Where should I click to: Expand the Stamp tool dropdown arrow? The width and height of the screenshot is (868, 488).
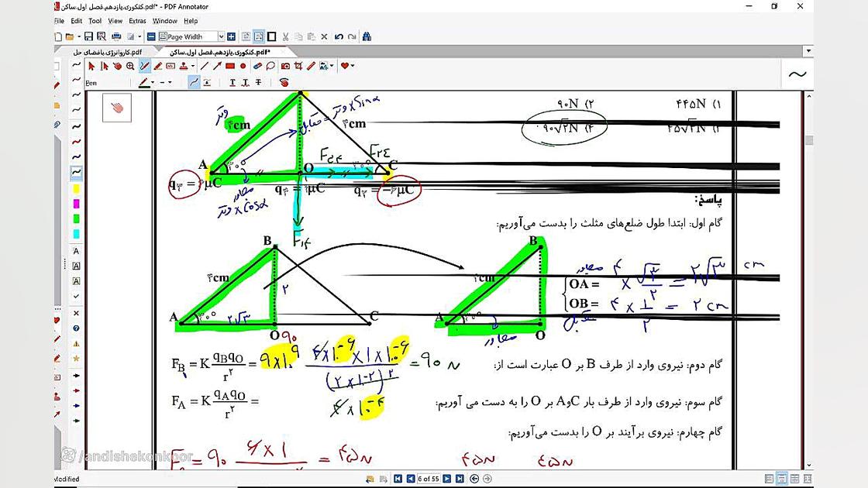click(193, 67)
